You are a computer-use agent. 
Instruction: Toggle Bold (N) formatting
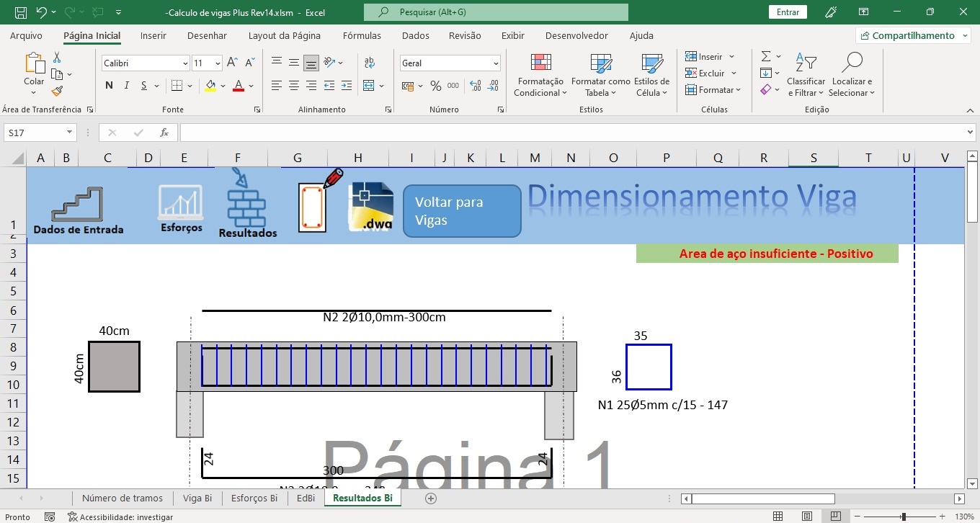(x=109, y=86)
